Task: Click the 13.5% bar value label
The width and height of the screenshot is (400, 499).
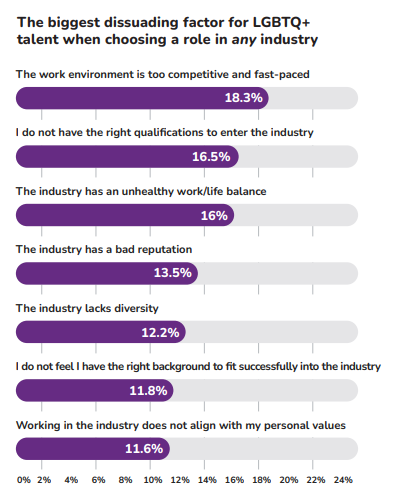Action: (173, 273)
